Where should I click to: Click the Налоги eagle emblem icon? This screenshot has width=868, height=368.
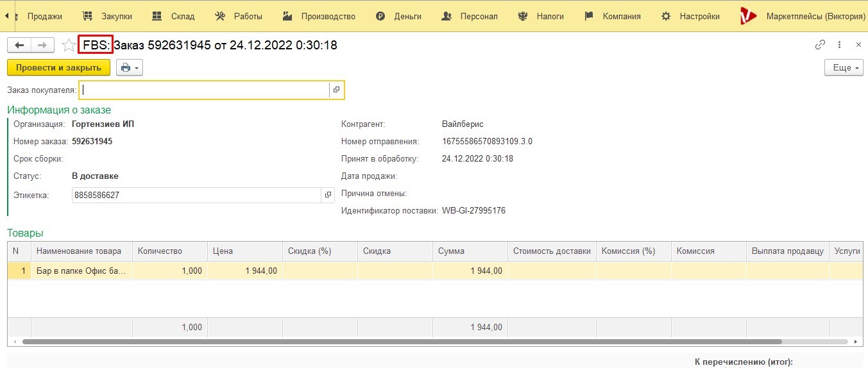tap(523, 16)
